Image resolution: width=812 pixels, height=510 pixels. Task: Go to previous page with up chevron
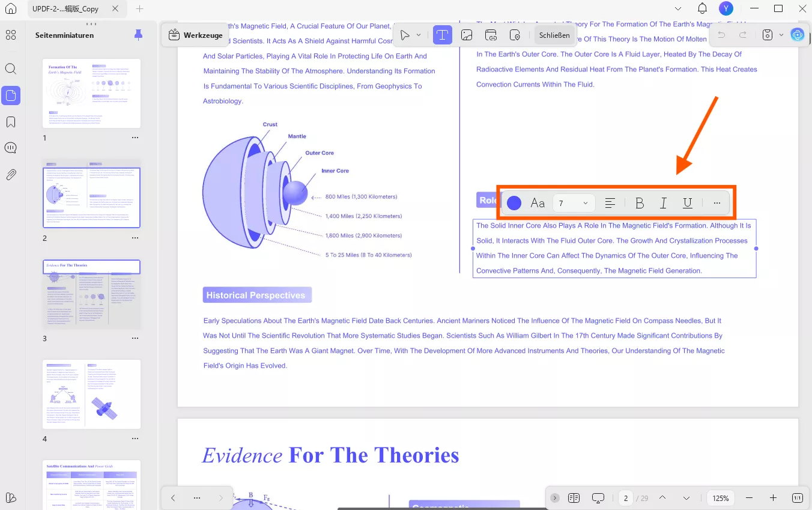662,498
